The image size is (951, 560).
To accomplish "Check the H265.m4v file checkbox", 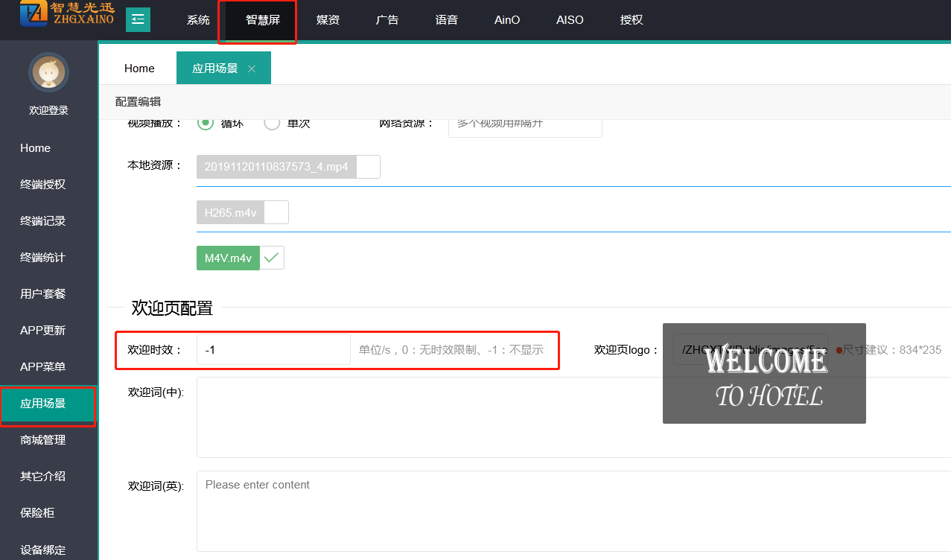I will click(x=276, y=212).
